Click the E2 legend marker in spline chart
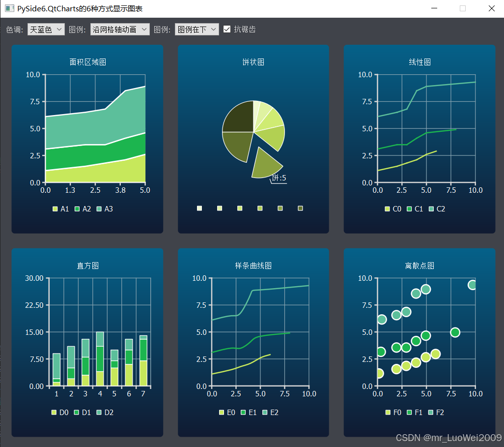504x447 pixels. (x=265, y=412)
